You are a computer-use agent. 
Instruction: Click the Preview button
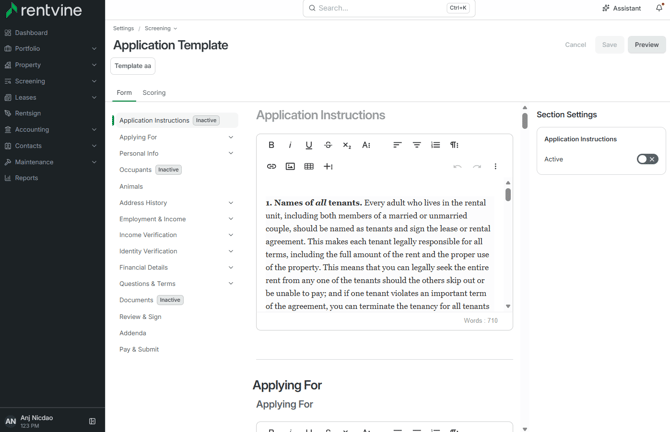pos(646,44)
